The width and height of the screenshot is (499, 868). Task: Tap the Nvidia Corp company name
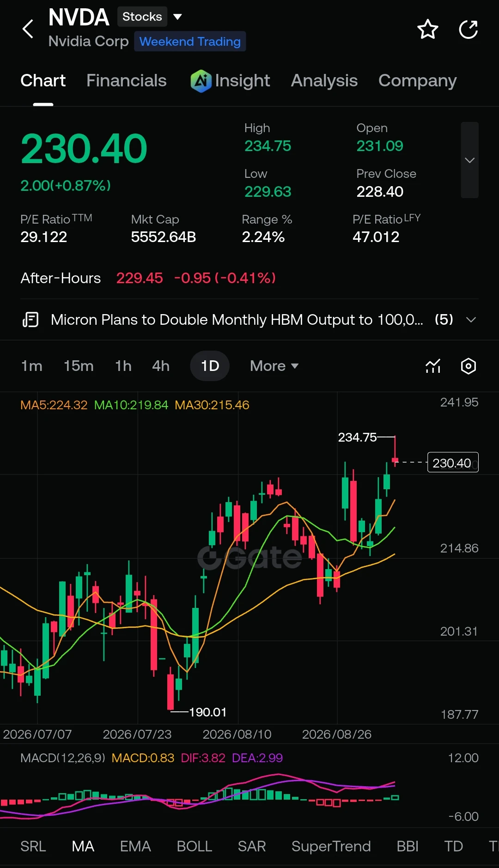(89, 42)
